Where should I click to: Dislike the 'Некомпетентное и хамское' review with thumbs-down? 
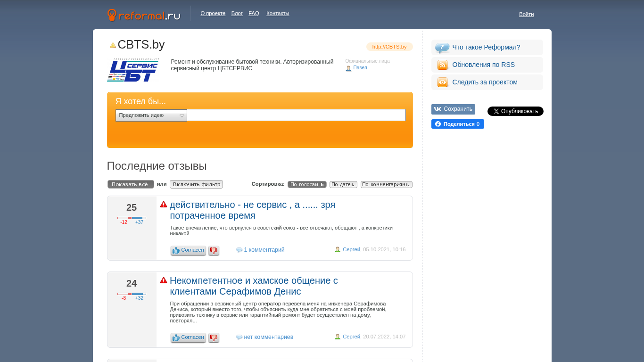click(214, 337)
